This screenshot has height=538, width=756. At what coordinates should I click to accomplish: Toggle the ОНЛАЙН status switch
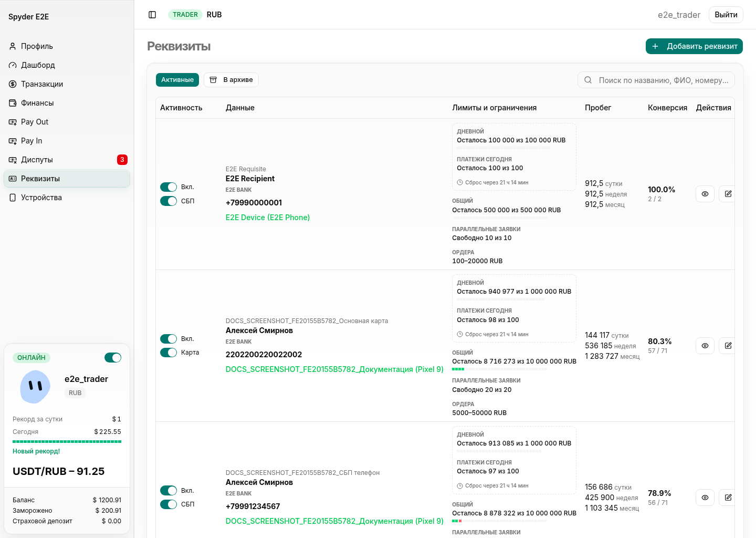tap(113, 358)
